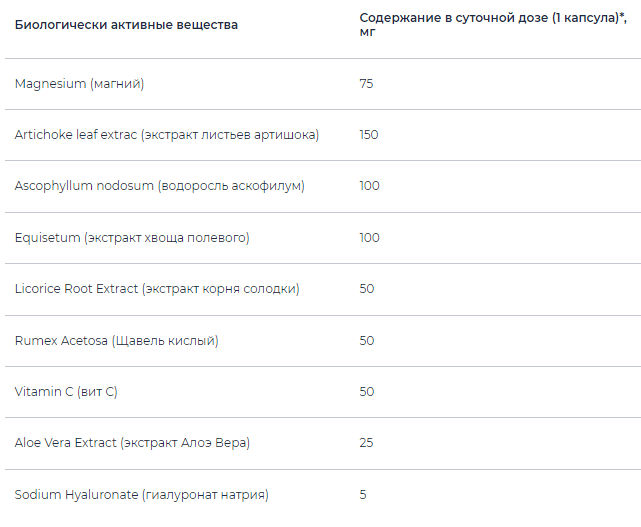Select the Vitamin C (вит С) text
The height and width of the screenshot is (527, 641).
click(66, 392)
